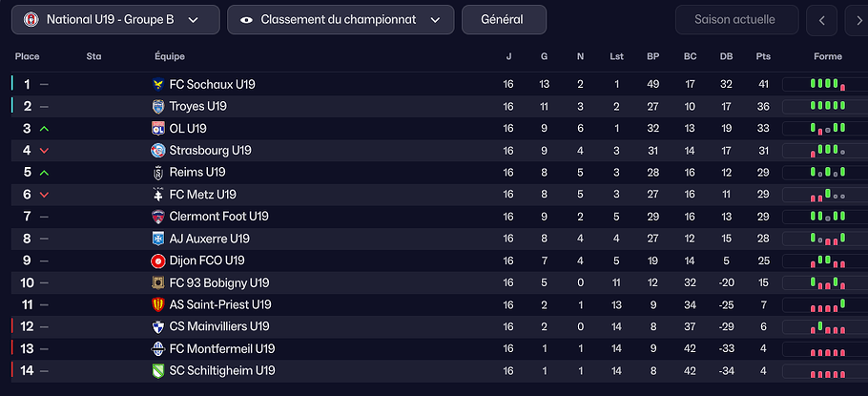Click the Clermont Foot U19 badge
Screen dimensions: 868x396
tap(158, 217)
